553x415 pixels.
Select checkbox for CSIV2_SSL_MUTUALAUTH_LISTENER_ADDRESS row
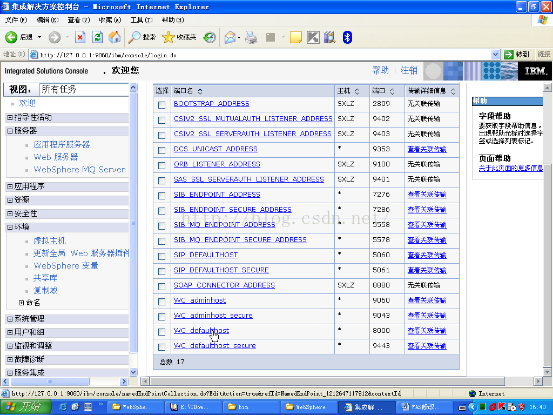(162, 120)
